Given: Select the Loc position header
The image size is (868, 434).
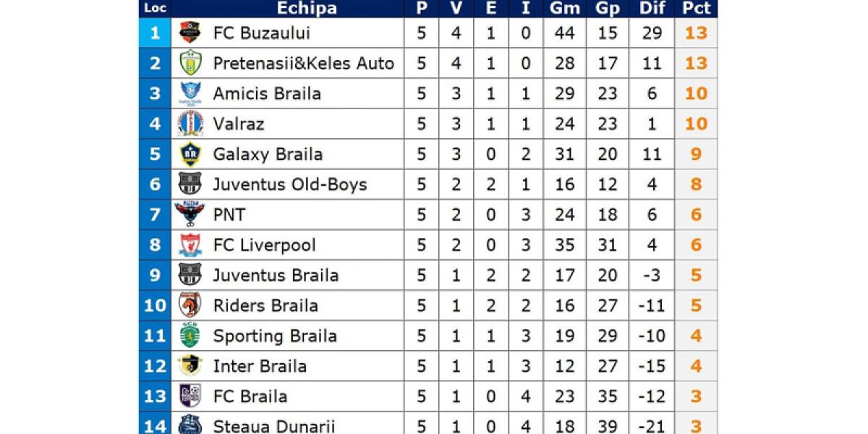Looking at the screenshot, I should click(155, 9).
